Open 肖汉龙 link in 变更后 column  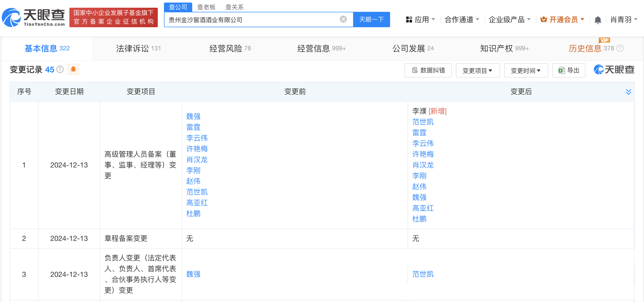[423, 165]
